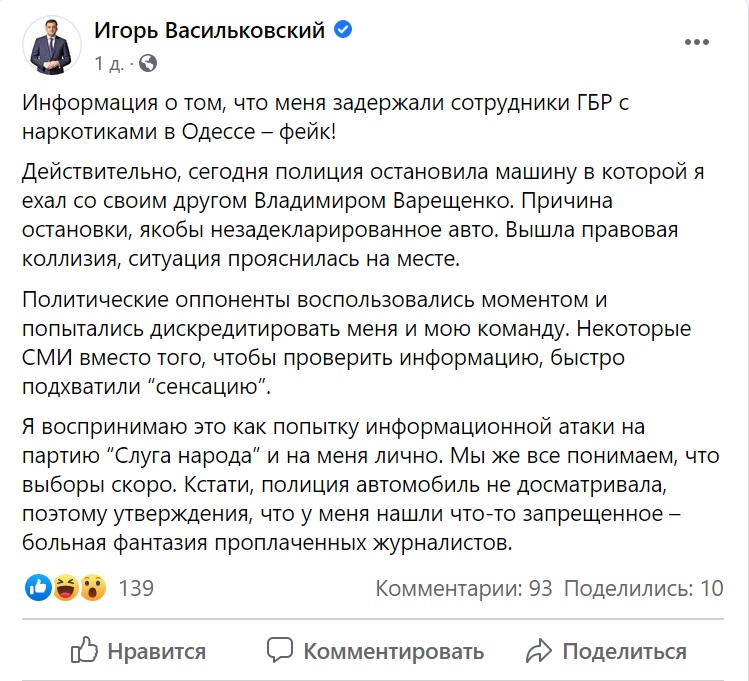This screenshot has height=681, width=749.
Task: Open the three-dots post options menu
Action: pyautogui.click(x=698, y=42)
